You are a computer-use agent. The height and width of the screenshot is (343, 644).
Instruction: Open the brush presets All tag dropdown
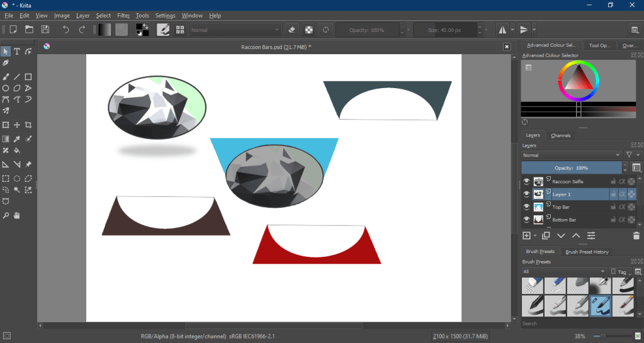[x=563, y=271]
